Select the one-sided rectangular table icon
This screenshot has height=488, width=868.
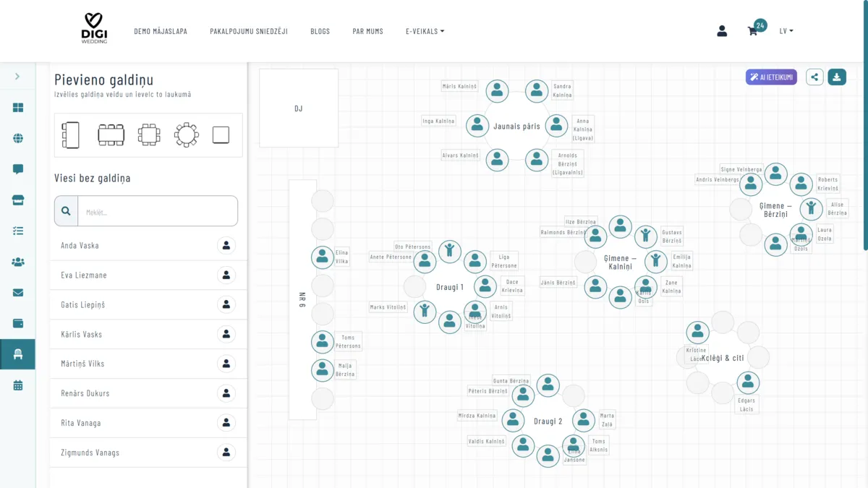pos(70,135)
